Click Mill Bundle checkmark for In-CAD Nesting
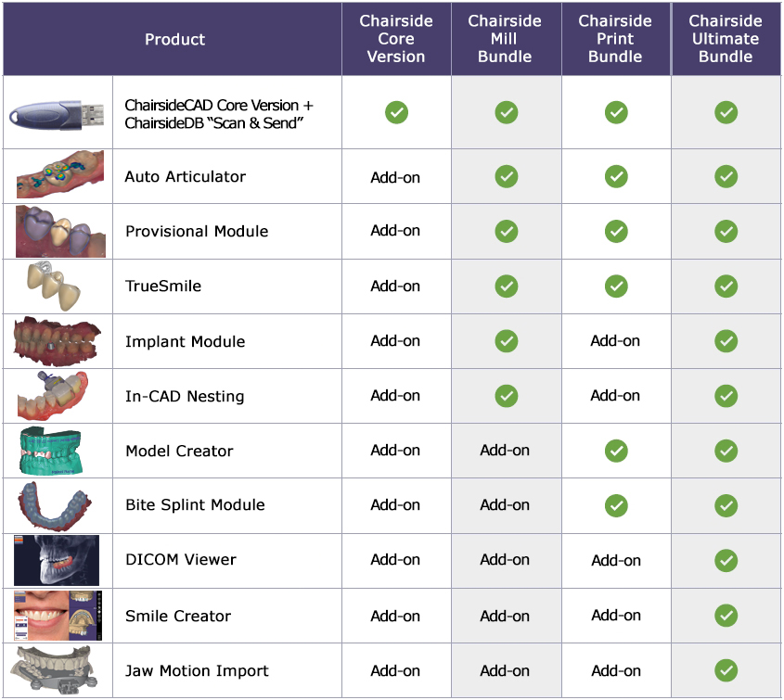Image resolution: width=784 pixels, height=700 pixels. [x=507, y=396]
